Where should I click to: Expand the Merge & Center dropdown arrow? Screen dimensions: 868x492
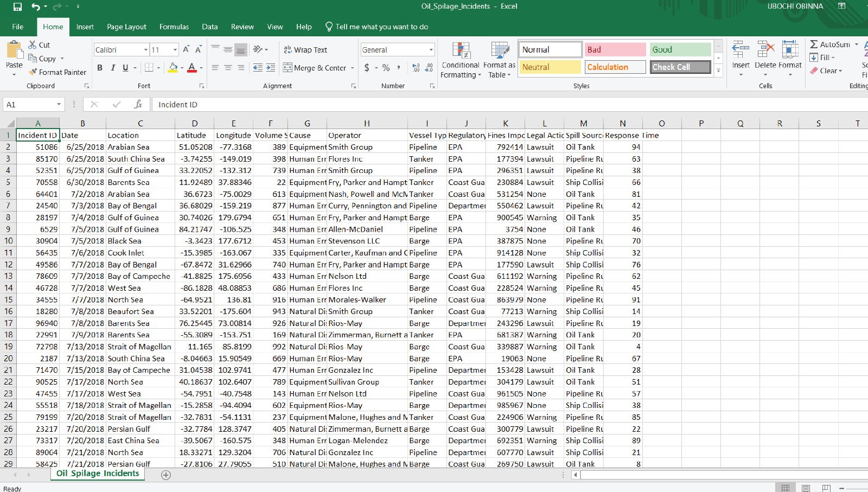353,68
